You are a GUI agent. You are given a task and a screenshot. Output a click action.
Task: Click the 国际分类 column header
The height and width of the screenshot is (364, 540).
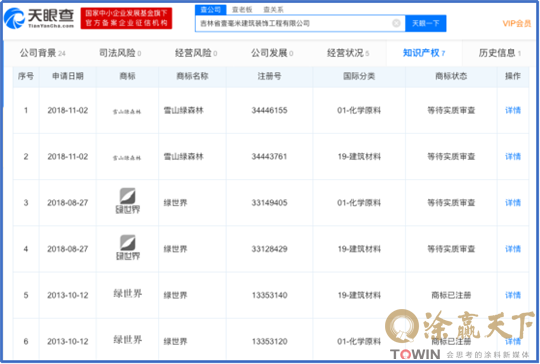[x=359, y=76]
